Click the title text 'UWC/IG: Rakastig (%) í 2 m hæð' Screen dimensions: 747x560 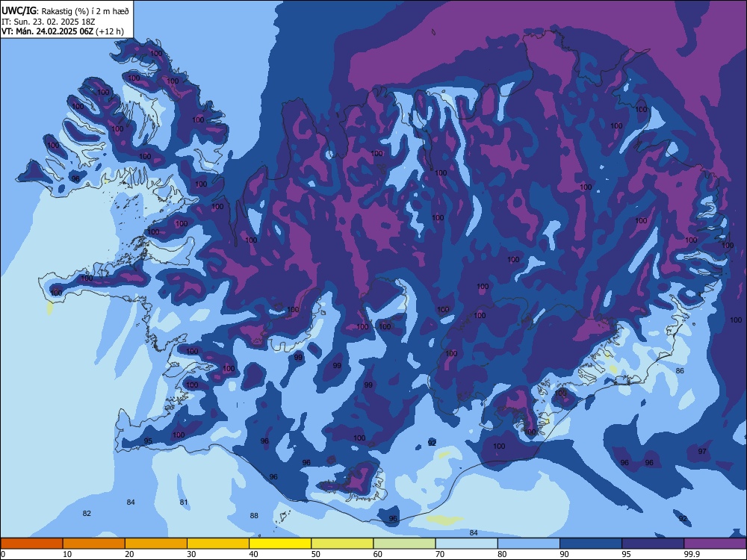pos(65,11)
